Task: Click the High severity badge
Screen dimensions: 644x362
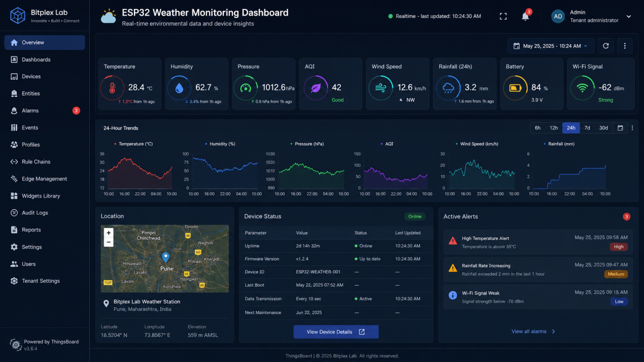Action: pyautogui.click(x=619, y=247)
